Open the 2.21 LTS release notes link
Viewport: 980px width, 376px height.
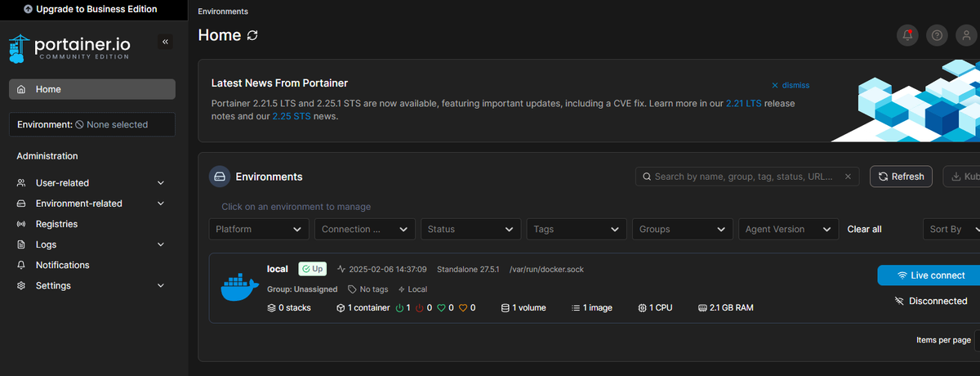743,104
